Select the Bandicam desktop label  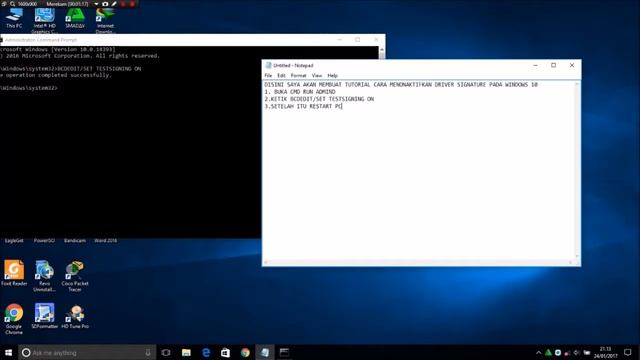75,241
